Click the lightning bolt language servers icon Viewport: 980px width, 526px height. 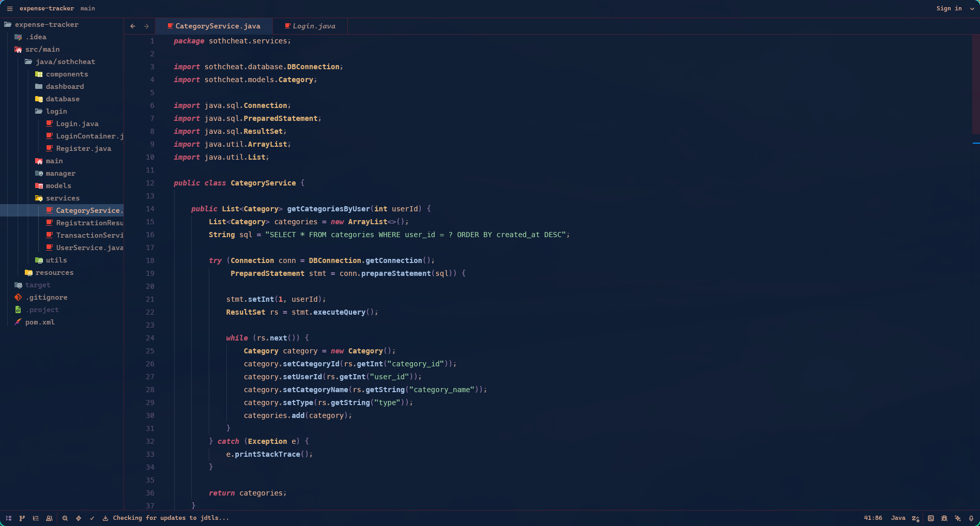point(79,518)
